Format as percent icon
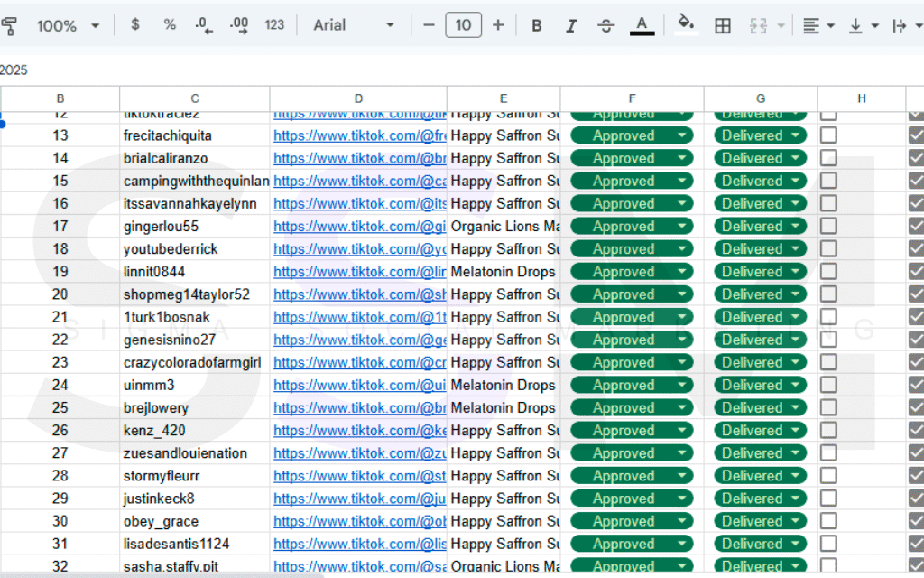 click(170, 24)
